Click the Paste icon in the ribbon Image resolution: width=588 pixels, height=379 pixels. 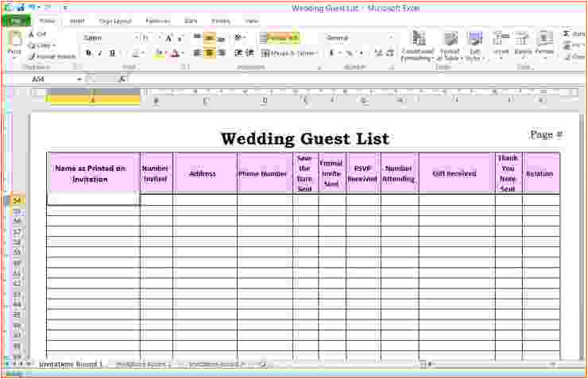coord(14,41)
